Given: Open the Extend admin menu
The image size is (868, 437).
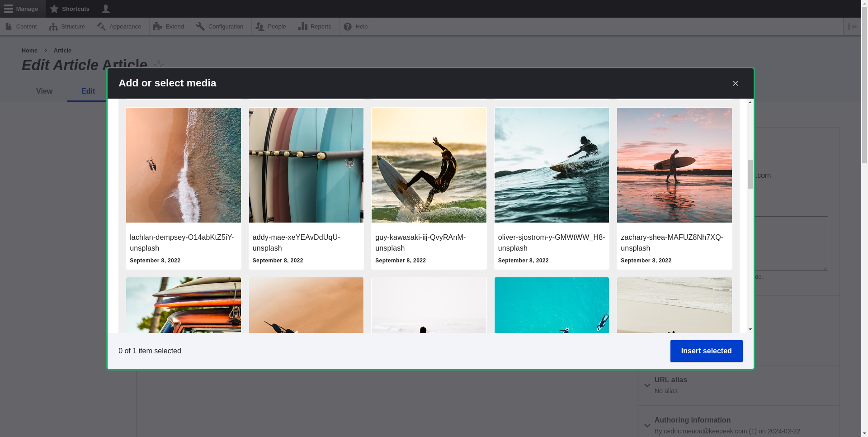Looking at the screenshot, I should pos(170,27).
